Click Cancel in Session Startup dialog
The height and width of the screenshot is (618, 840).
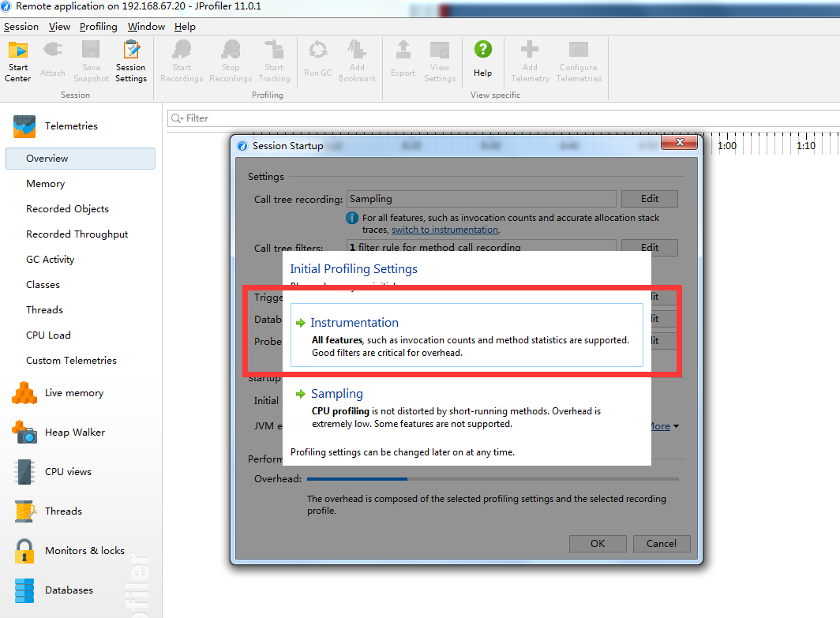tap(661, 544)
